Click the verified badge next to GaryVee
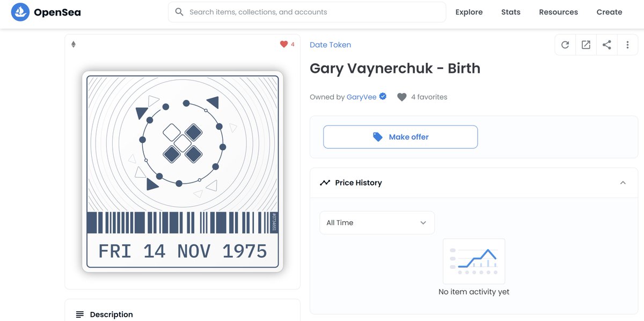The width and height of the screenshot is (644, 321). [x=383, y=97]
